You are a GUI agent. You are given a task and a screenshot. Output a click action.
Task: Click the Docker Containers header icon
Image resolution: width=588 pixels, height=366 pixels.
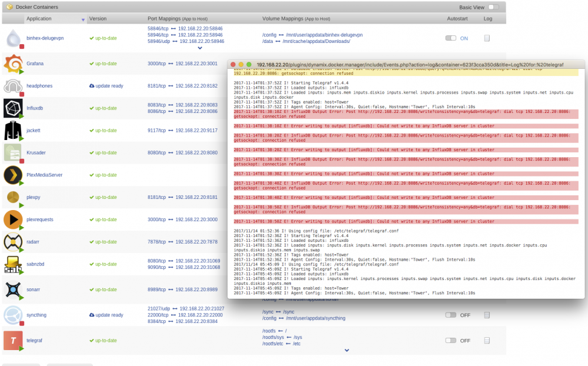pos(10,6)
